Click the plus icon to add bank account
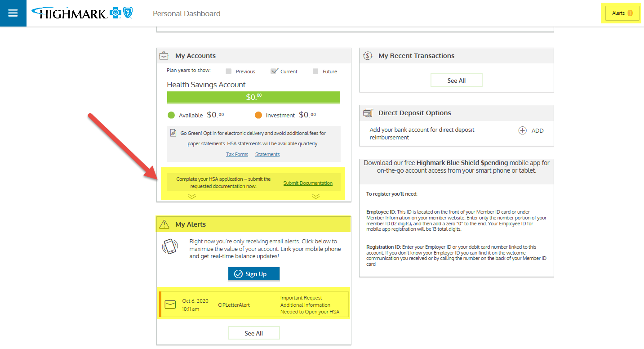644x349 pixels. (x=522, y=130)
